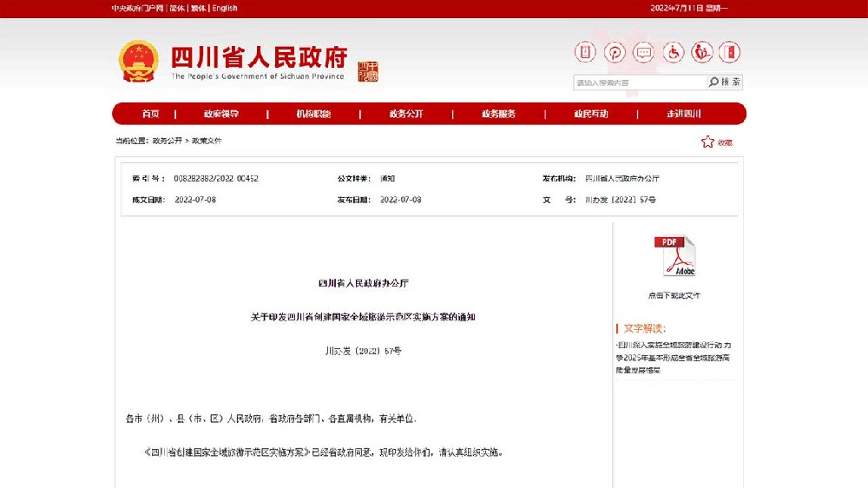Click the red door login icon
Screen dimensions: 868x488
click(x=732, y=52)
